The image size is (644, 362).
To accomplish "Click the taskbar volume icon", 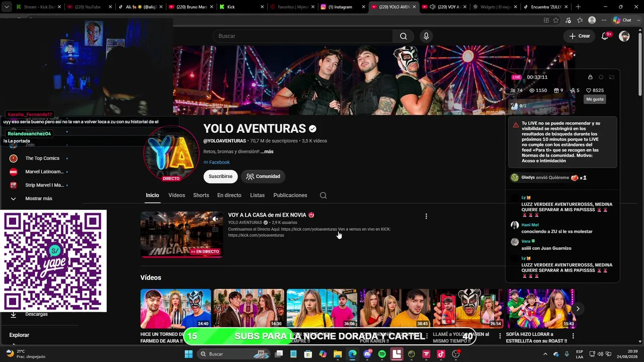I will [600, 354].
